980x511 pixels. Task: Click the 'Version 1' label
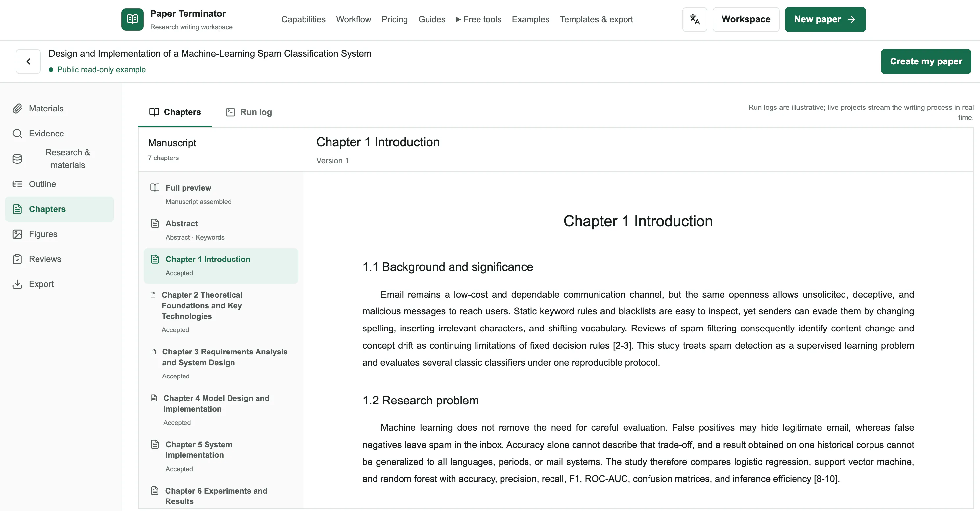pos(332,160)
